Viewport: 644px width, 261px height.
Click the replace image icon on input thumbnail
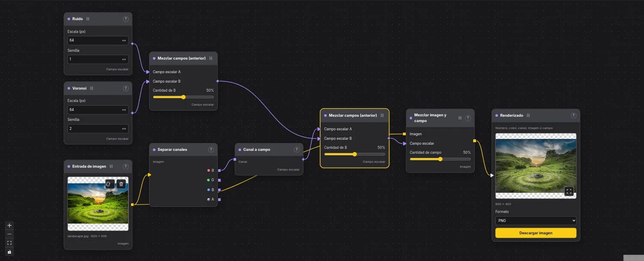(x=108, y=184)
